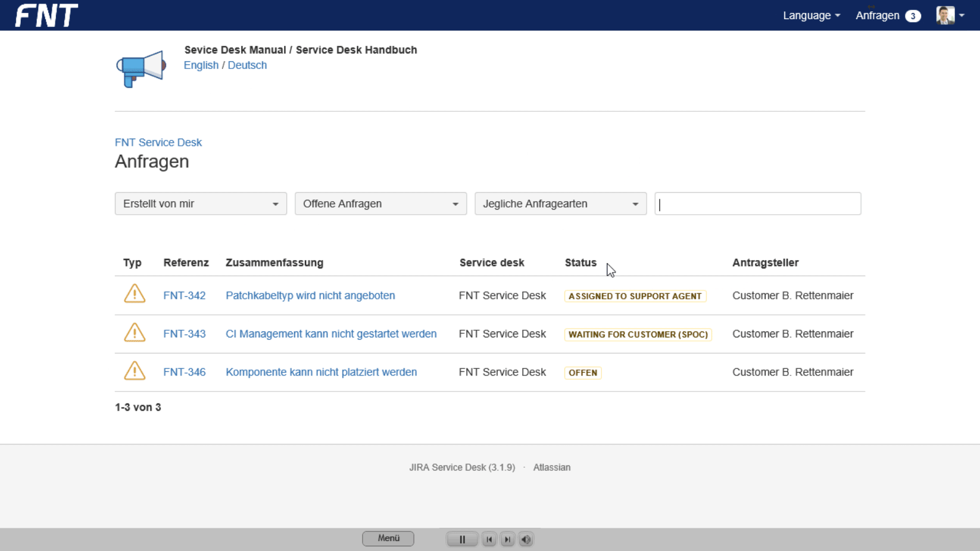Screen dimensions: 980x551
Task: Focus the request search input field
Action: (x=757, y=204)
